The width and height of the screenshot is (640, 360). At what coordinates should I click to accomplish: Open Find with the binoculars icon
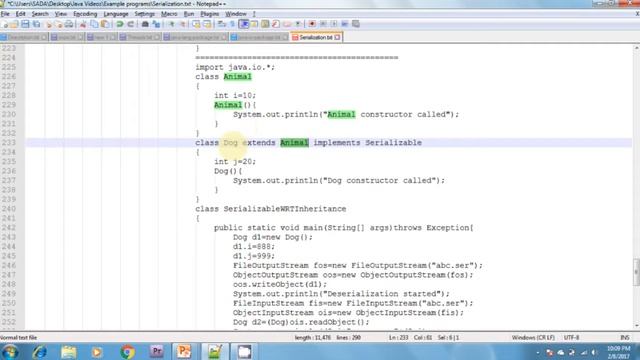point(145,24)
